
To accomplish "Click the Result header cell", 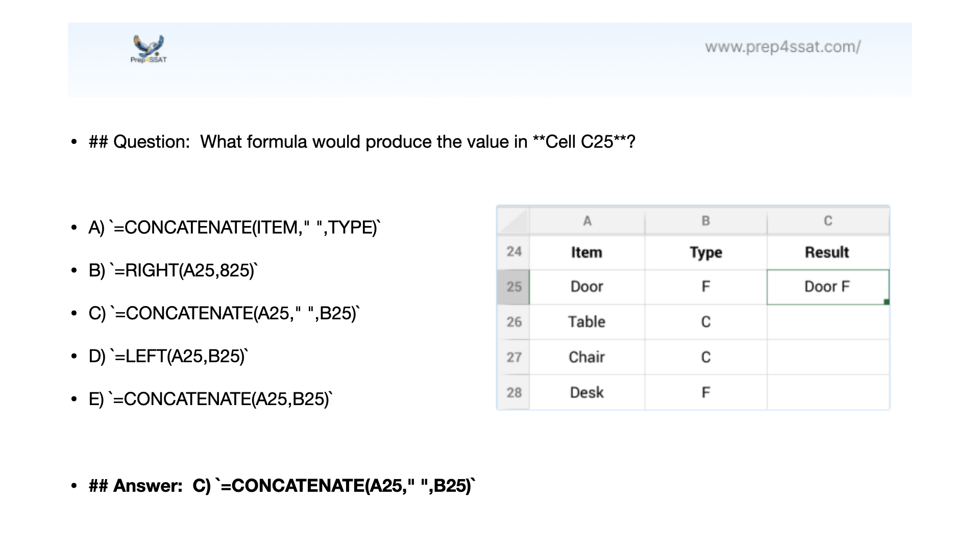I will click(x=827, y=252).
